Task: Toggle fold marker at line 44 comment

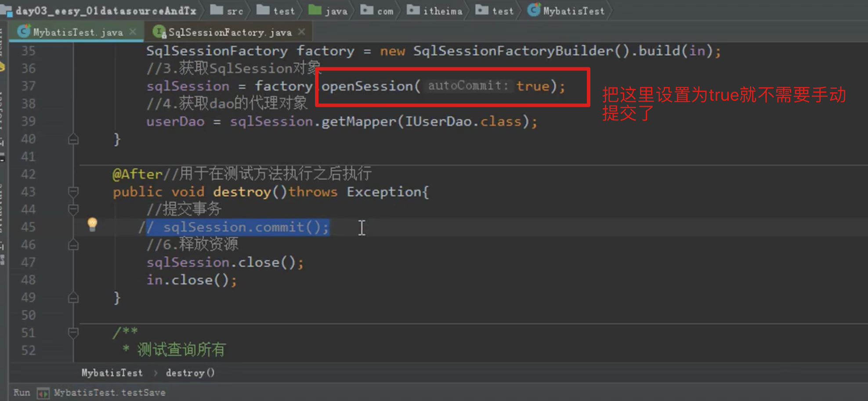Action: tap(73, 209)
